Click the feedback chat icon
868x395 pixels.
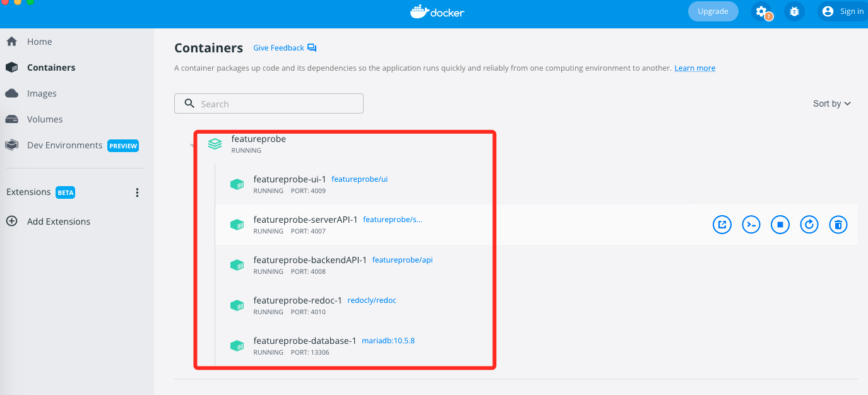coord(312,48)
